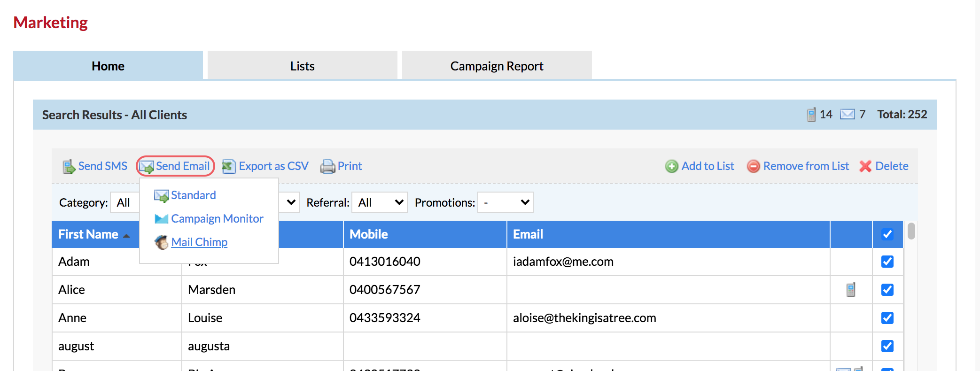980x371 pixels.
Task: Open the Category dropdown
Action: pos(125,202)
